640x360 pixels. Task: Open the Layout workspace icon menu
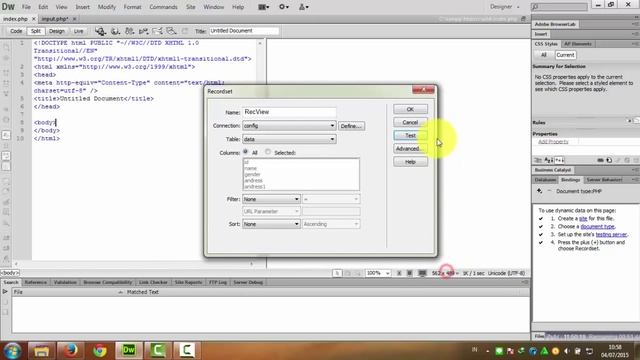pos(263,7)
